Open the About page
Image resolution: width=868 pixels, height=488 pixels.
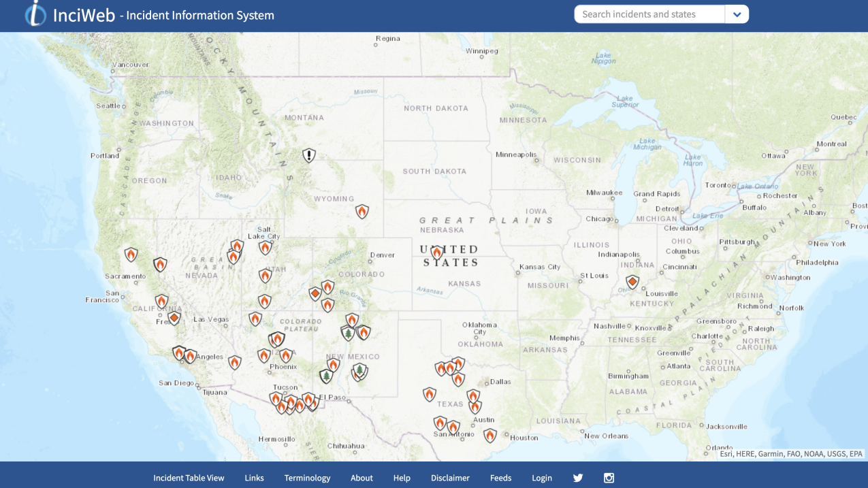pyautogui.click(x=361, y=478)
